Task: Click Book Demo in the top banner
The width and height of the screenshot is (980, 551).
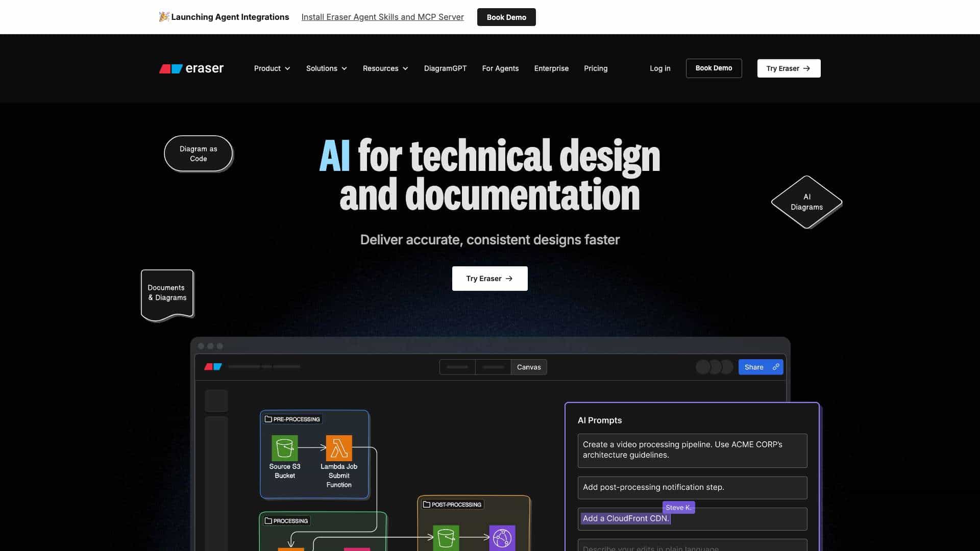Action: pos(506,17)
